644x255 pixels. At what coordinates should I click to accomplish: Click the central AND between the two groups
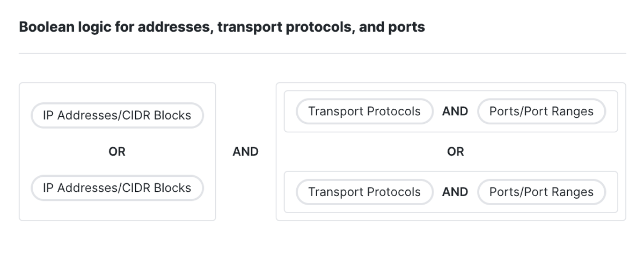click(x=245, y=152)
